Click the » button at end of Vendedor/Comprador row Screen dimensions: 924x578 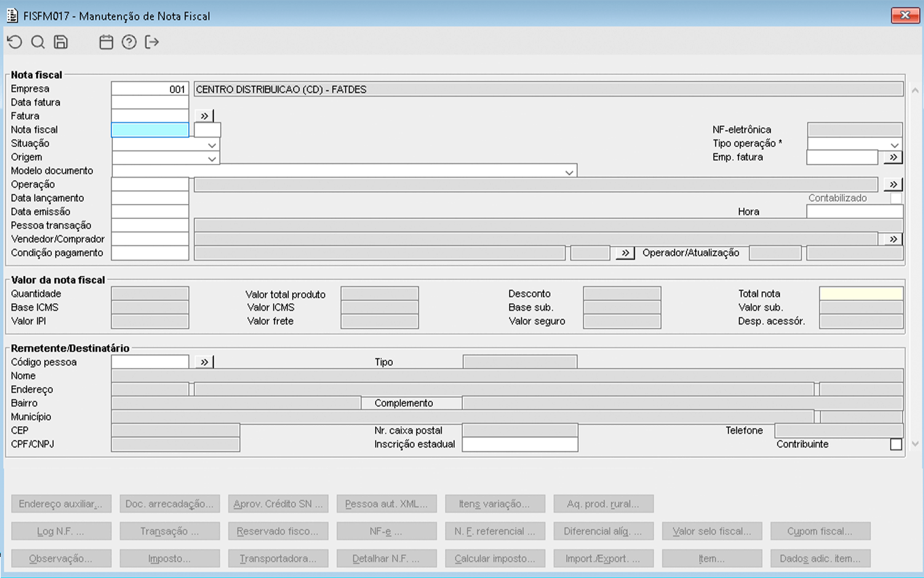pyautogui.click(x=893, y=239)
